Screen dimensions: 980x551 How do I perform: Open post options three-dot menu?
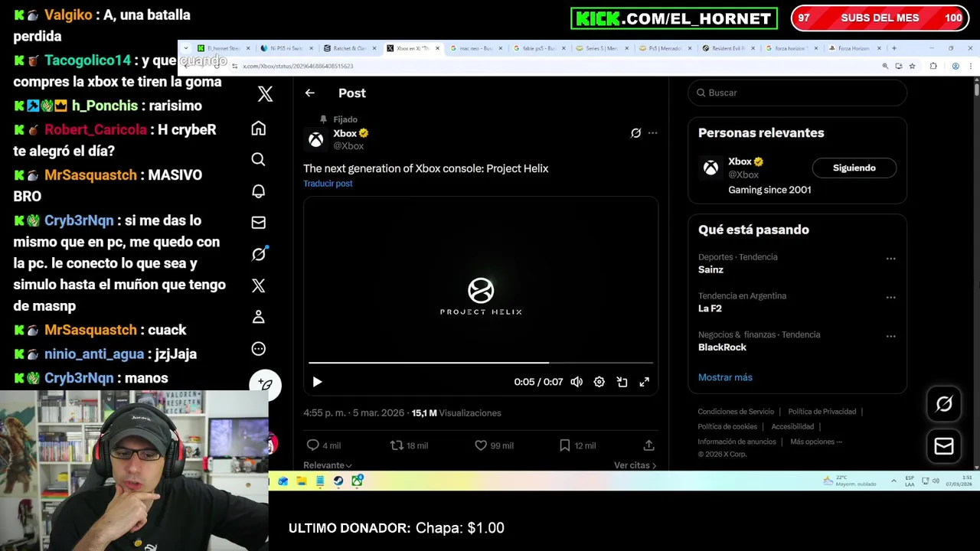coord(652,133)
